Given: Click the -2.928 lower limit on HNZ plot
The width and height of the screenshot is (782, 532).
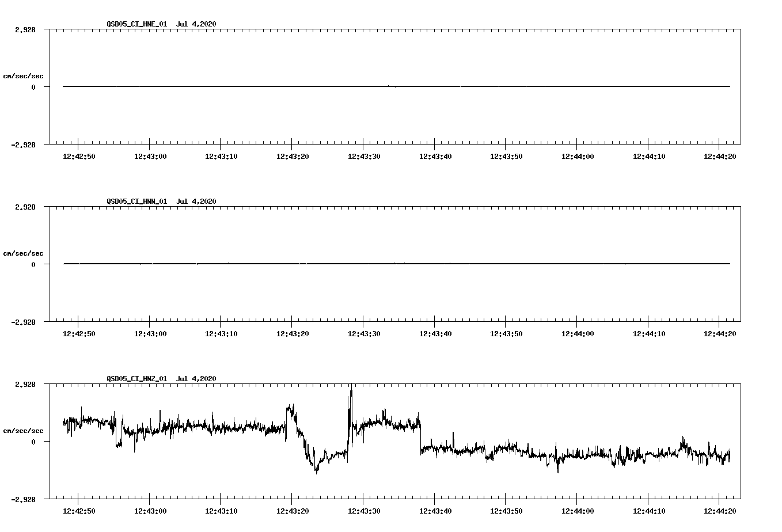Looking at the screenshot, I should click(23, 500).
